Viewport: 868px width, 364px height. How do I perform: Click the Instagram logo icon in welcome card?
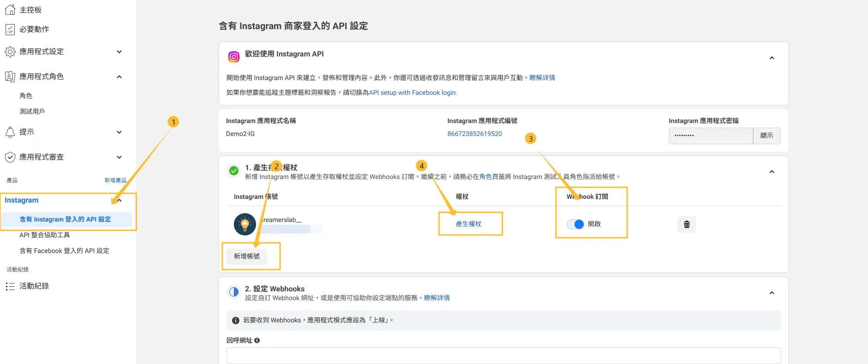pyautogui.click(x=234, y=57)
